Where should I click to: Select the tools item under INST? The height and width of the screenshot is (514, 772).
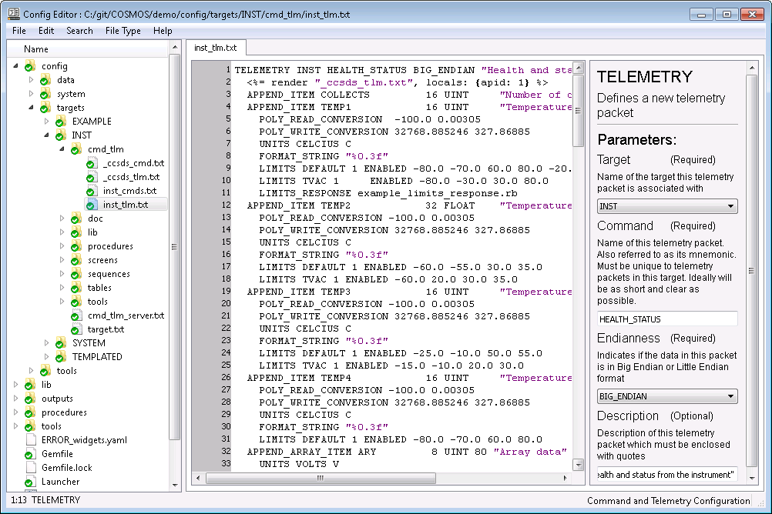coord(97,301)
